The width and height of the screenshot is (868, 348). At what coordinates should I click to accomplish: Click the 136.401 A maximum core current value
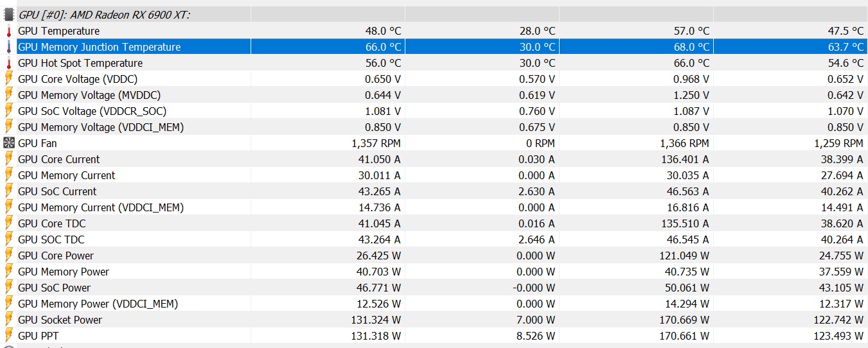(x=686, y=159)
